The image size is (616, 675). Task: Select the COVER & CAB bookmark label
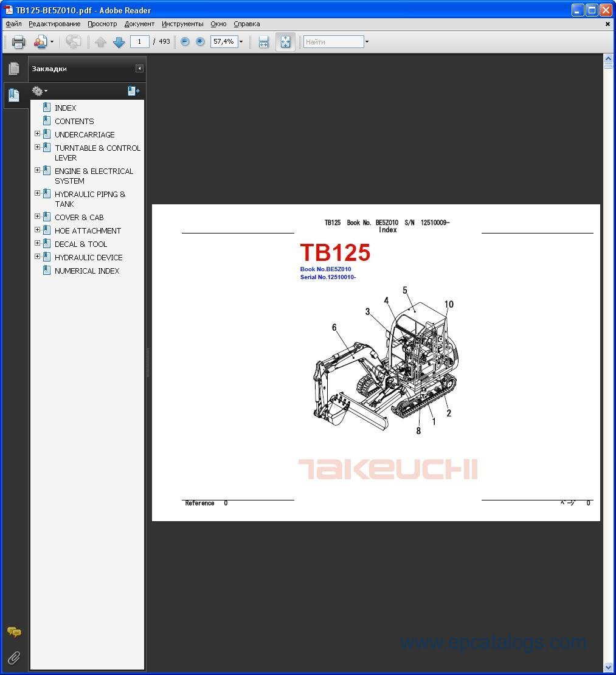[79, 217]
